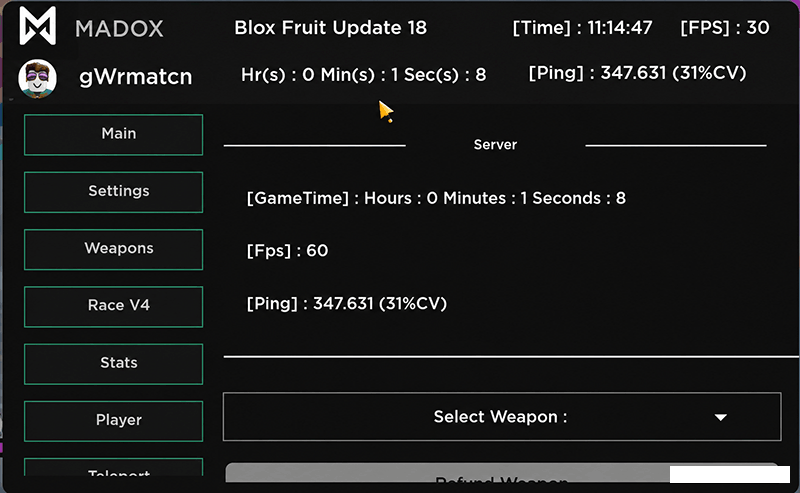
Task: Click the FPS counter in the header
Action: coord(724,28)
